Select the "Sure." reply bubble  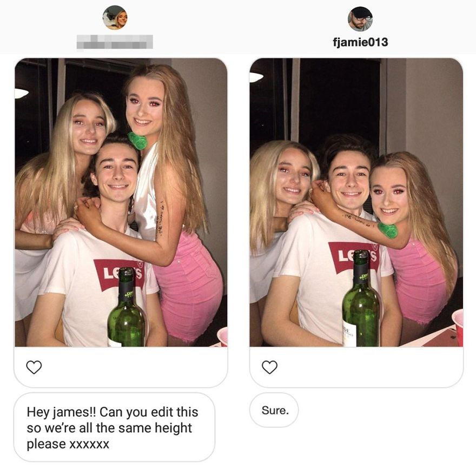click(274, 410)
